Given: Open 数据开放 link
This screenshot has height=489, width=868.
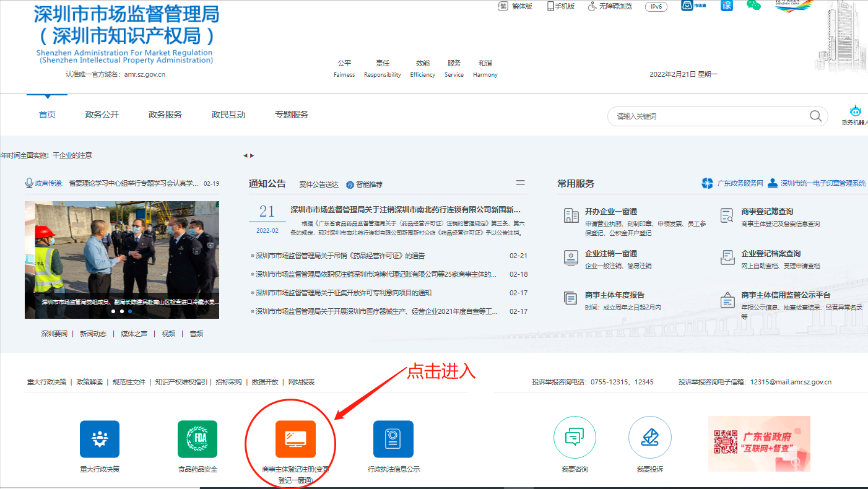Looking at the screenshot, I should [265, 382].
